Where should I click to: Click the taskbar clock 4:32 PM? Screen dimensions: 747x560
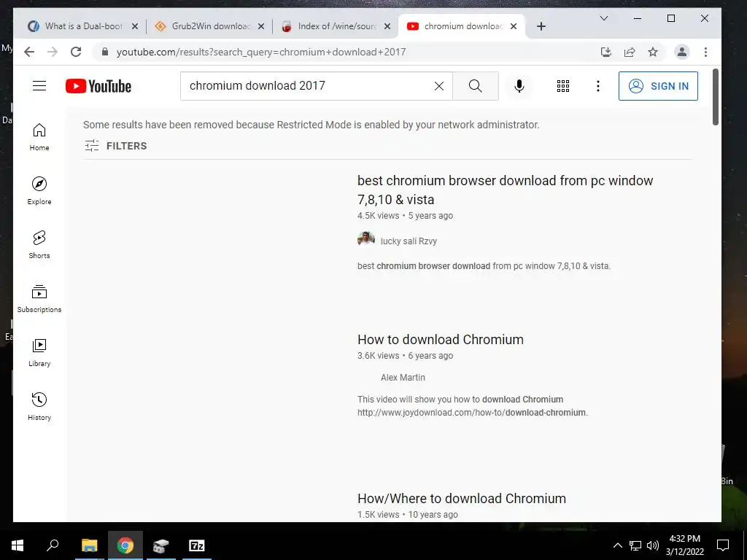coord(684,545)
